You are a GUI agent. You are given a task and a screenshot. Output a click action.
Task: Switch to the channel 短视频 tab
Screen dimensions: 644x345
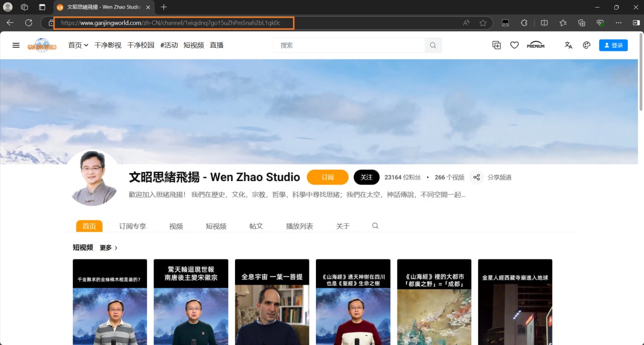(216, 226)
